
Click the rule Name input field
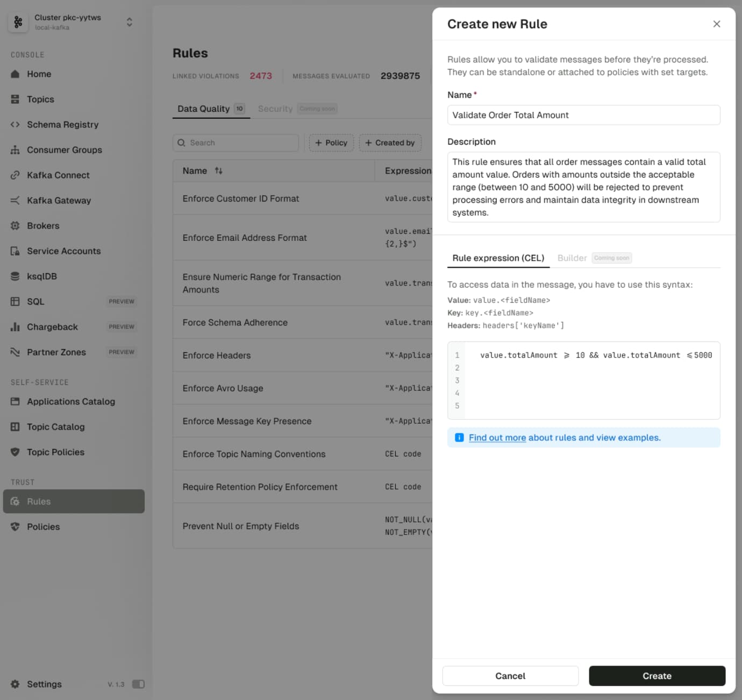pos(583,115)
